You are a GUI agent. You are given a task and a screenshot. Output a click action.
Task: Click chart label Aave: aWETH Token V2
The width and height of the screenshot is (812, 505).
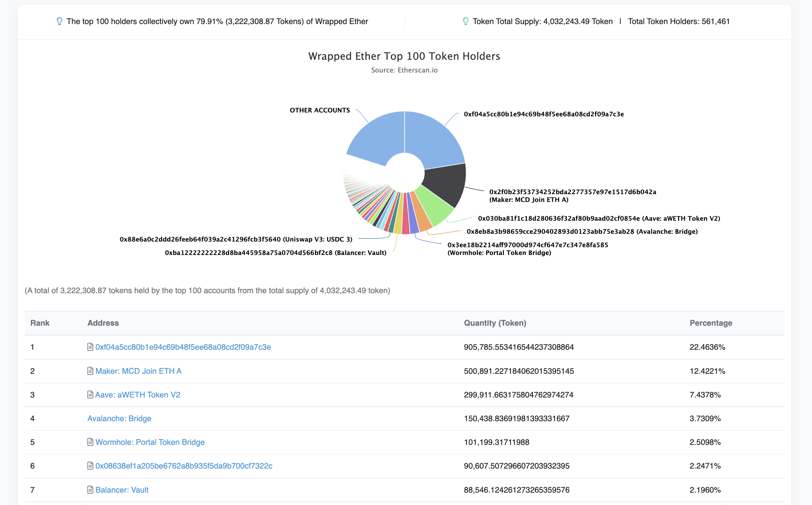click(599, 219)
